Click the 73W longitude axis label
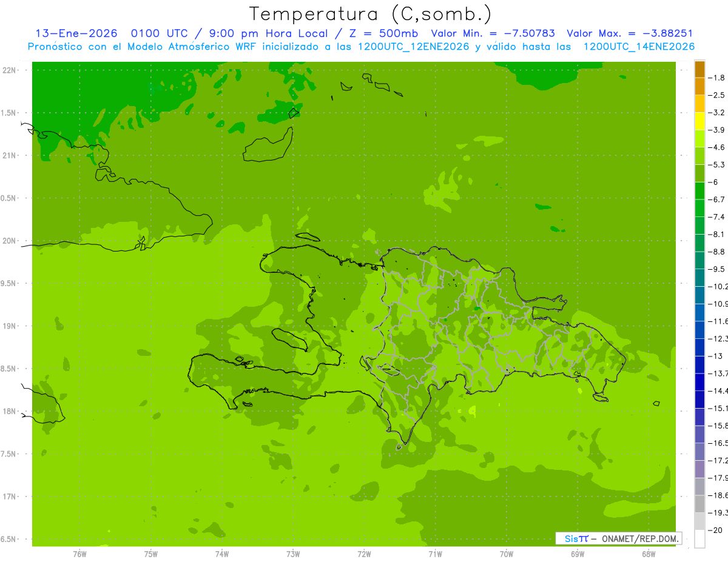The image size is (728, 562). 293,554
